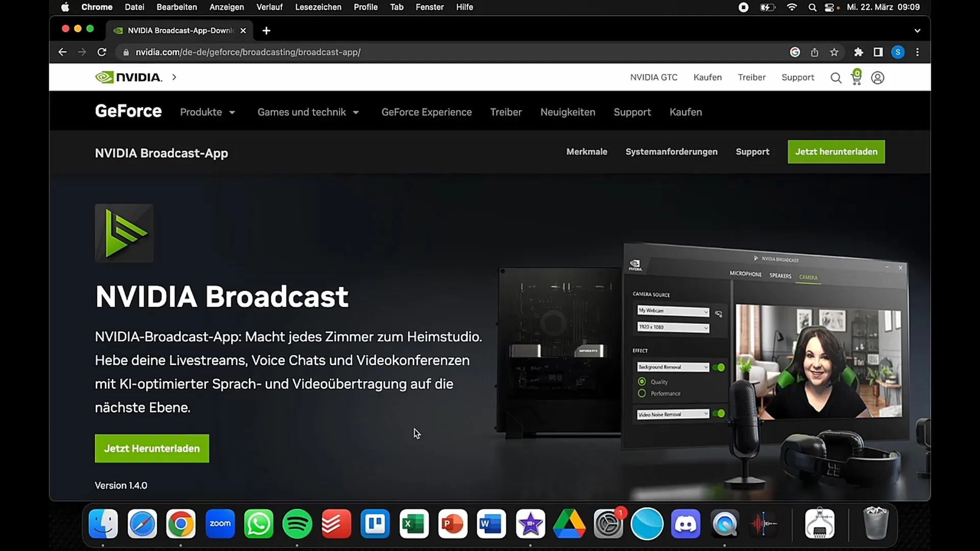Jump to the Merkmale section
This screenshot has height=551, width=980.
(x=586, y=152)
